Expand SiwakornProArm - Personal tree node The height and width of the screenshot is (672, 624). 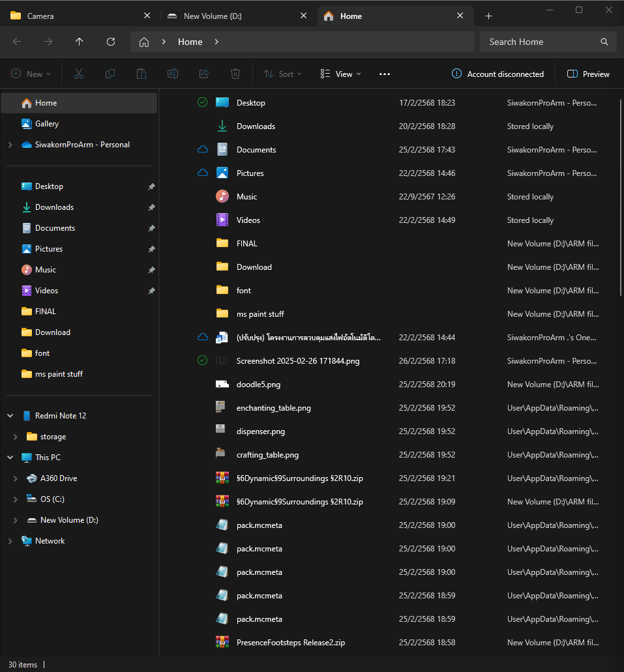[x=10, y=145]
